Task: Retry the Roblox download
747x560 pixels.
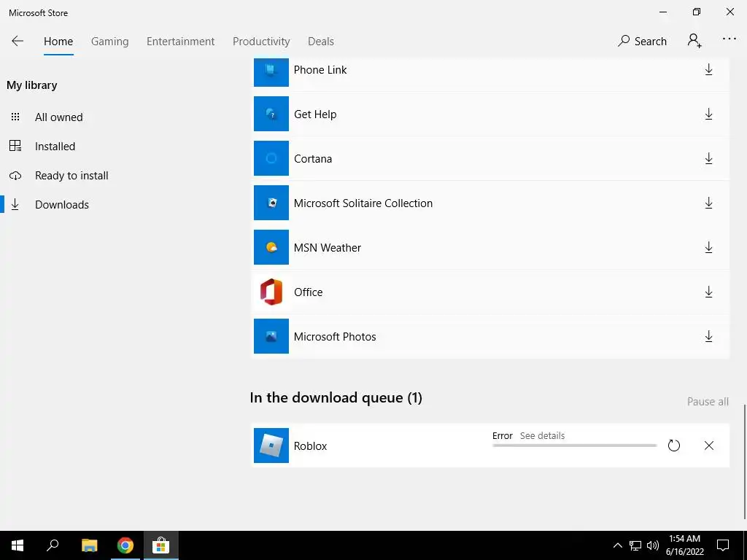Action: point(673,446)
